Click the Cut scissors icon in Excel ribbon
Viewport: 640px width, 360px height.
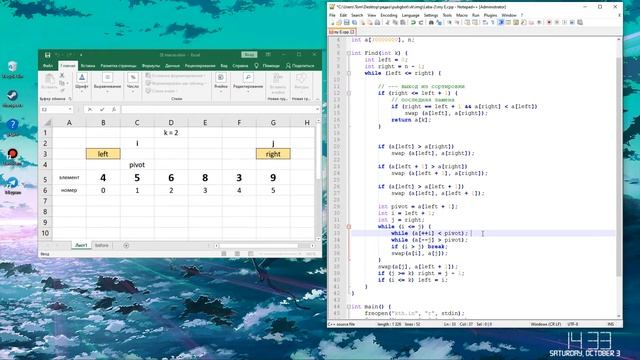coord(62,76)
